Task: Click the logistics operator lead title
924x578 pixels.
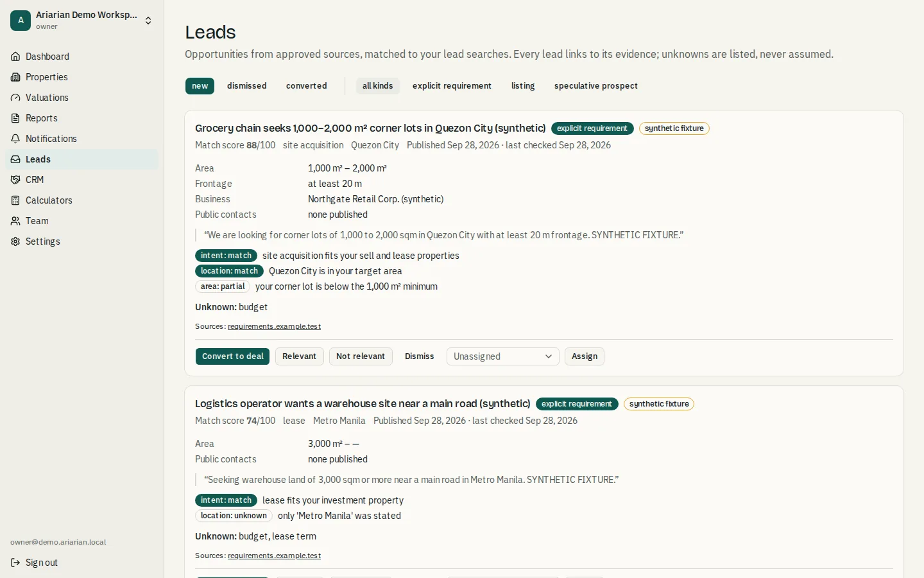Action: [x=363, y=404]
